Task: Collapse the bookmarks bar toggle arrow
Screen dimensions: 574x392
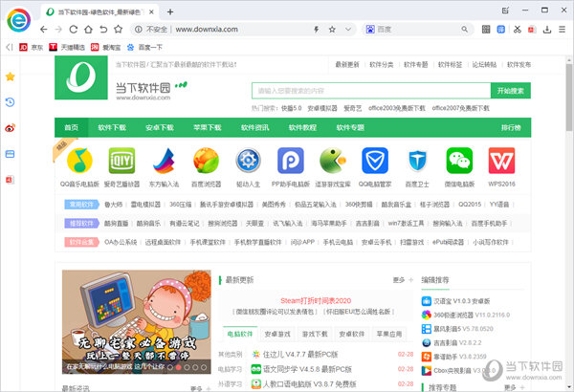Action: (10, 47)
